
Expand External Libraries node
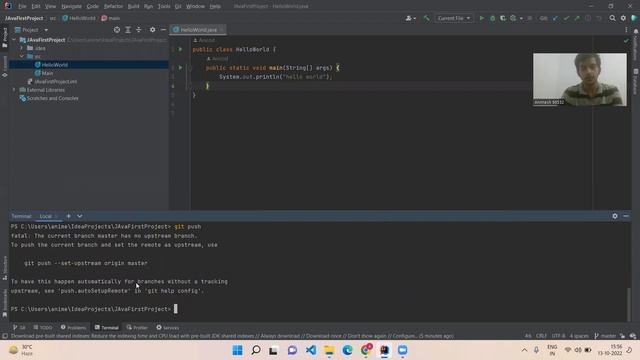click(x=14, y=90)
